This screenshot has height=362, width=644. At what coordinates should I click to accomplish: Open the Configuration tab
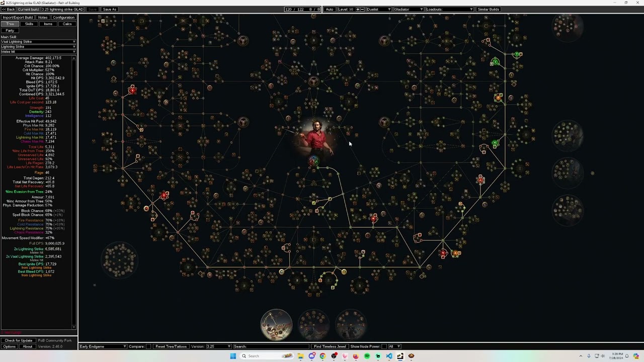pyautogui.click(x=63, y=18)
